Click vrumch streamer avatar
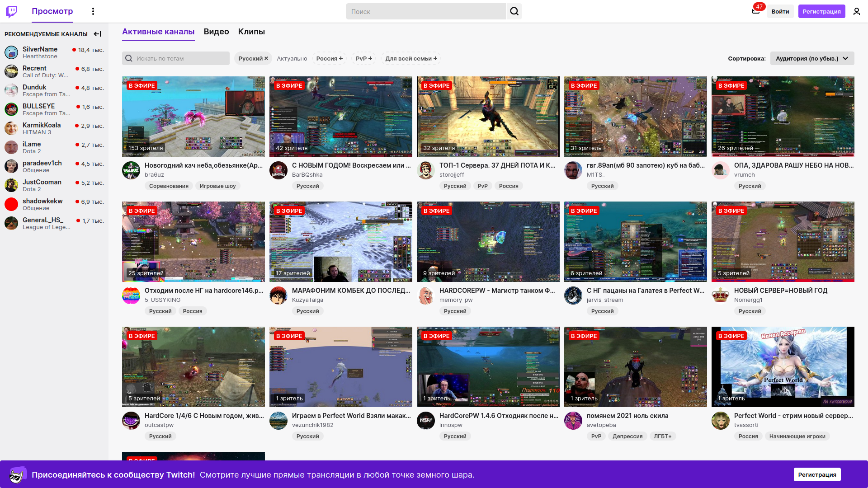 tap(721, 170)
